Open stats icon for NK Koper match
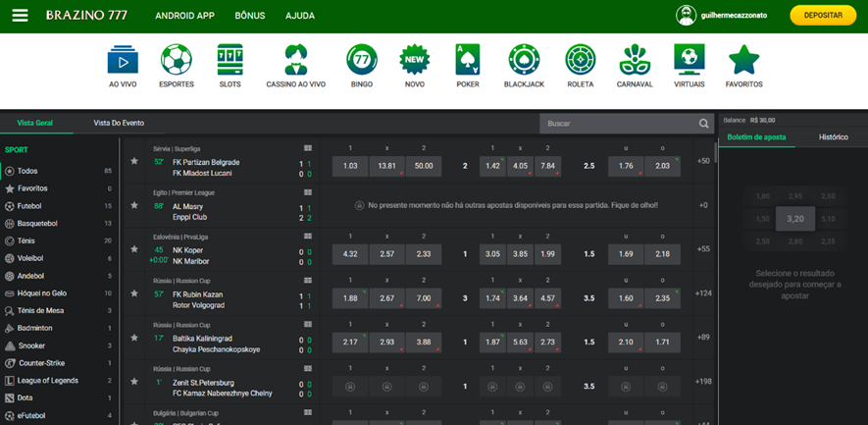Viewport: 868px width, 425px height. (x=308, y=236)
